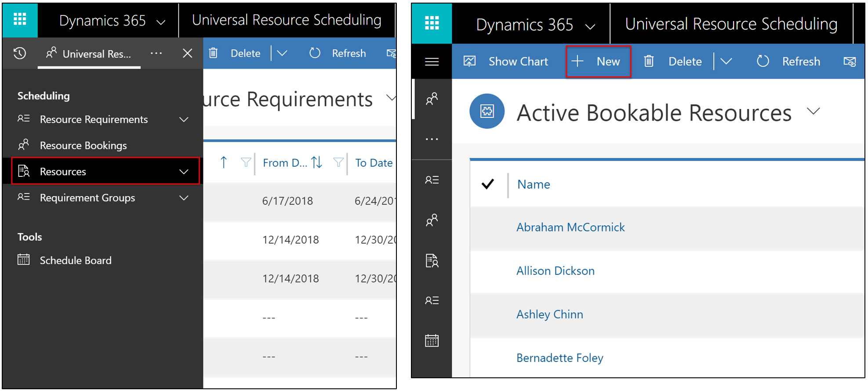Click Resource Bookings icon in collapsed sidebar
The height and width of the screenshot is (391, 868).
coord(432,220)
